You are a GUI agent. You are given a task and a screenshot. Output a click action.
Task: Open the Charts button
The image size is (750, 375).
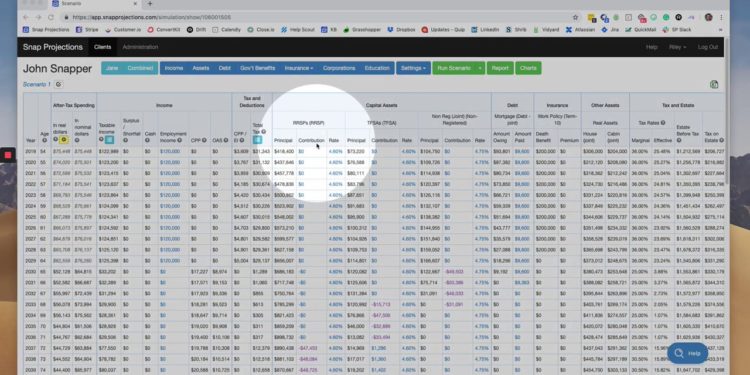(x=528, y=68)
